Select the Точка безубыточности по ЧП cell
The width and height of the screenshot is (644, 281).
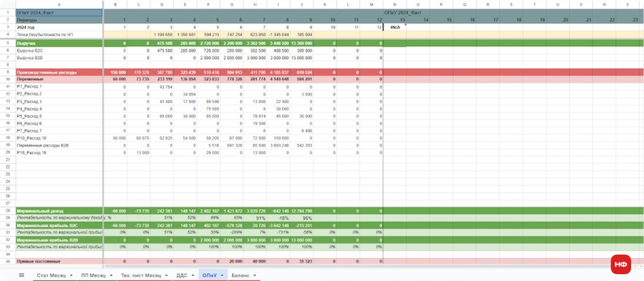[x=58, y=34]
